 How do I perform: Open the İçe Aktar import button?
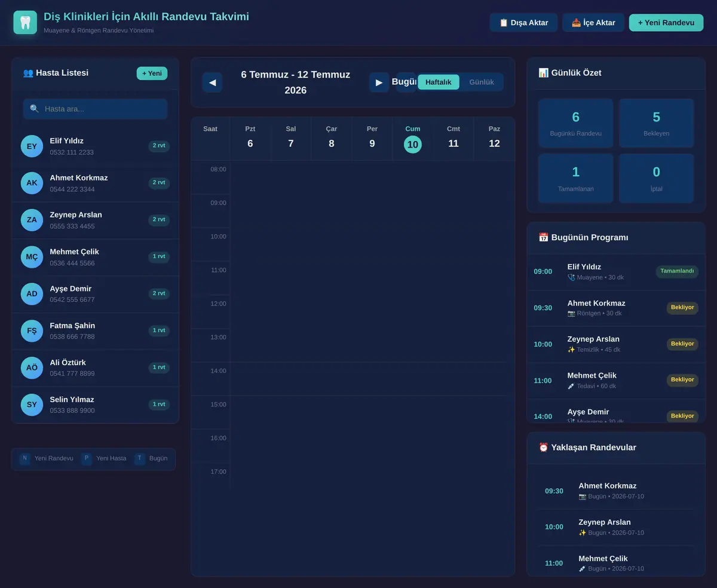[593, 23]
